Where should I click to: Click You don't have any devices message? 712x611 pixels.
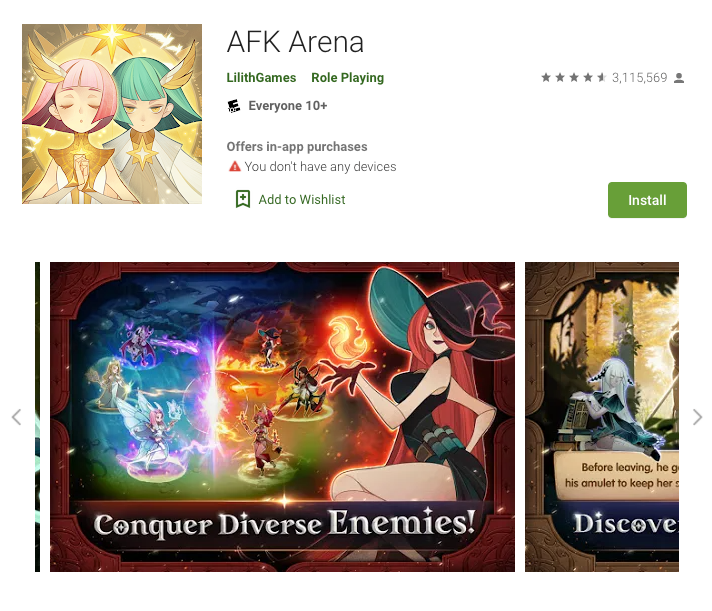320,167
